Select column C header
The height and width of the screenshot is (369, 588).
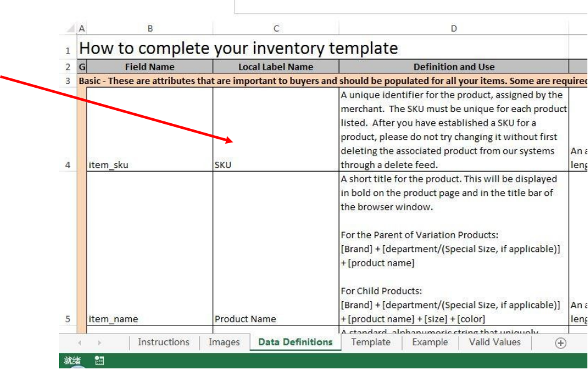click(276, 29)
